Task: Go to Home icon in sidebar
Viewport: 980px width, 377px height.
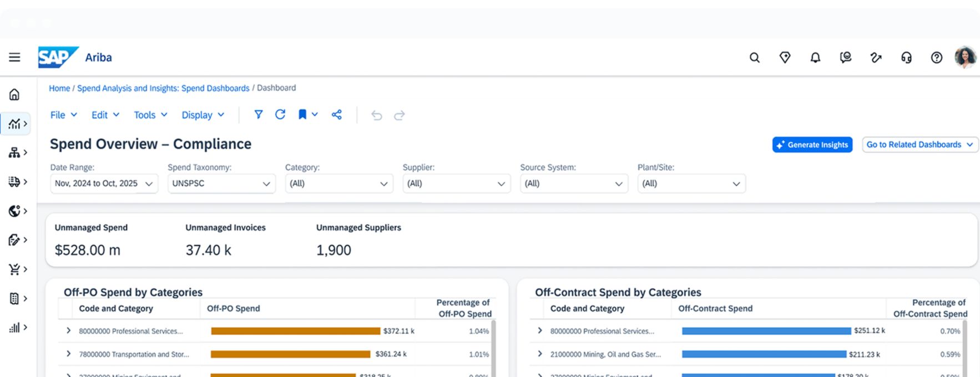Action: tap(14, 94)
